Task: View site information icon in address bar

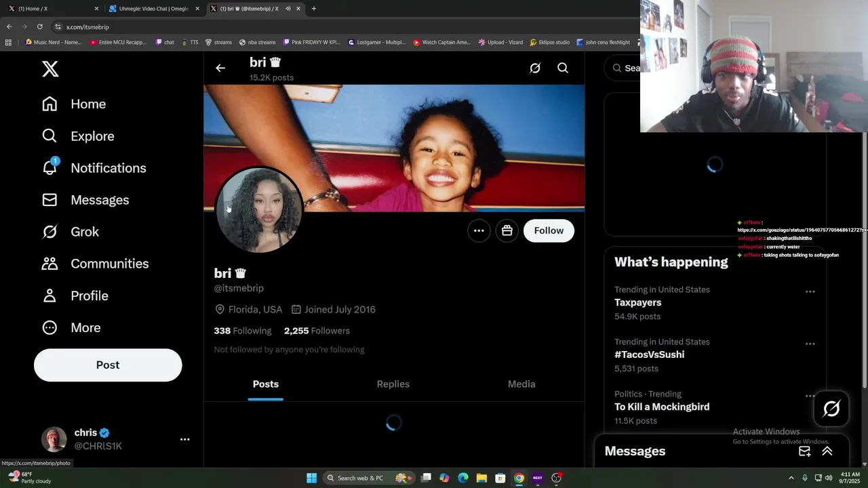Action: 58,27
